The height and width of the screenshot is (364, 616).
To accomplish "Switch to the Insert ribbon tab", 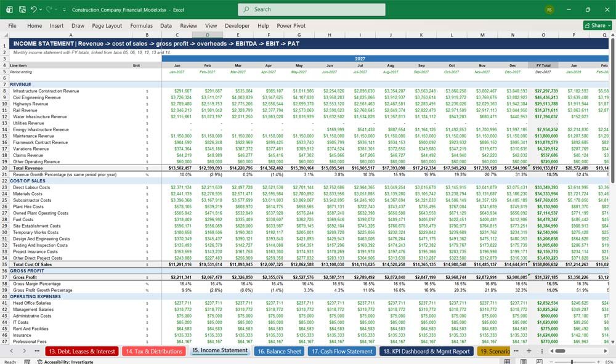I will tap(56, 25).
